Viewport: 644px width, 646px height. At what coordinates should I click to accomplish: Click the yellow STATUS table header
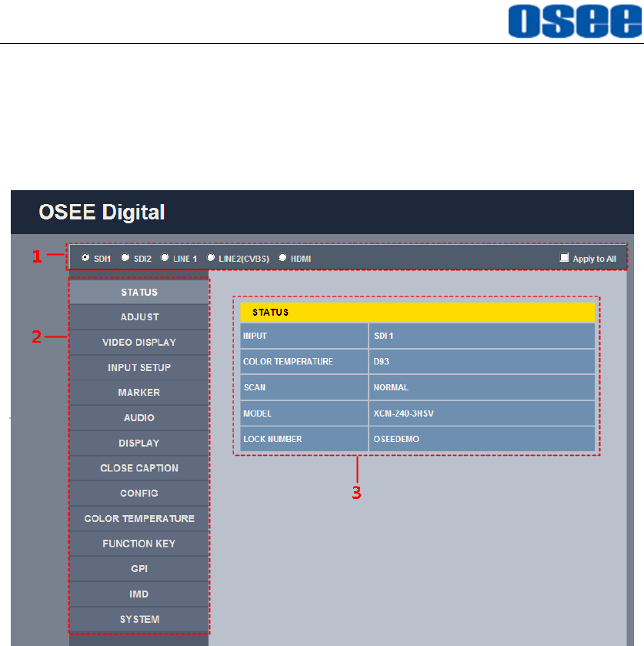click(418, 313)
